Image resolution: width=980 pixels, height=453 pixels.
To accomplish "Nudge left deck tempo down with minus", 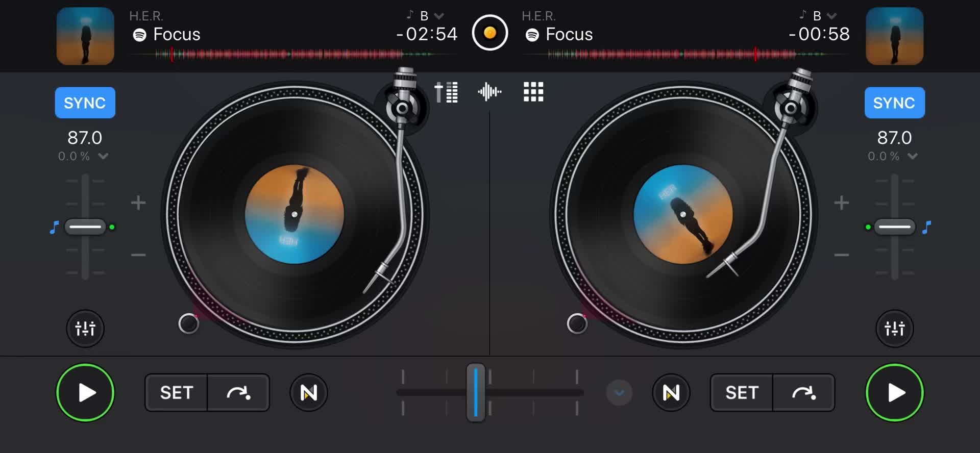I will point(138,255).
